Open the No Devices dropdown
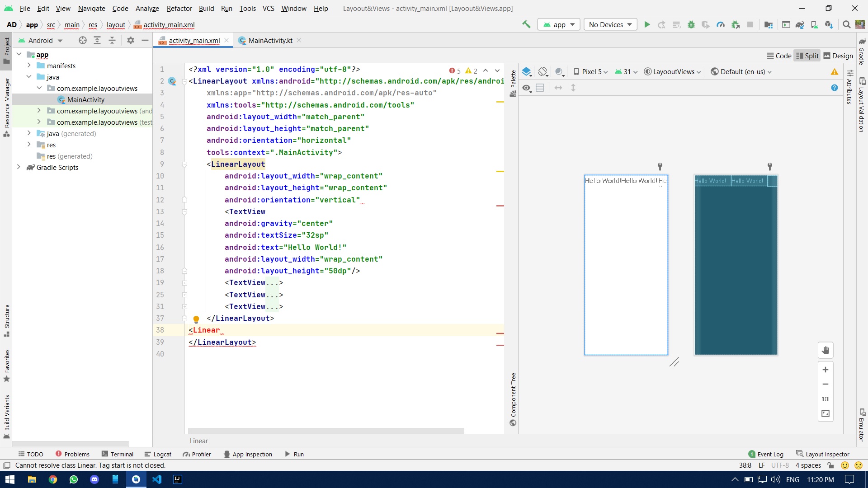The image size is (868, 488). pyautogui.click(x=610, y=24)
